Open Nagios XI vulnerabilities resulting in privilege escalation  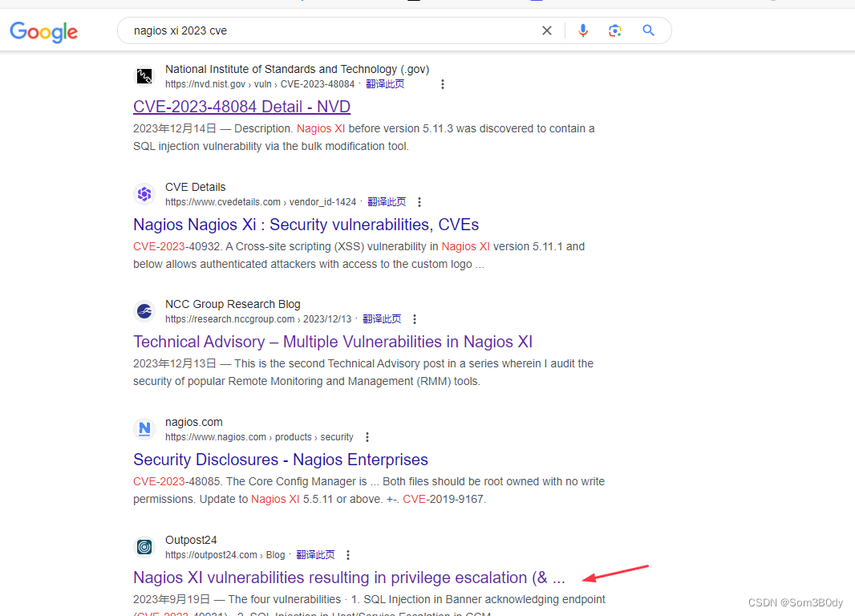(349, 577)
